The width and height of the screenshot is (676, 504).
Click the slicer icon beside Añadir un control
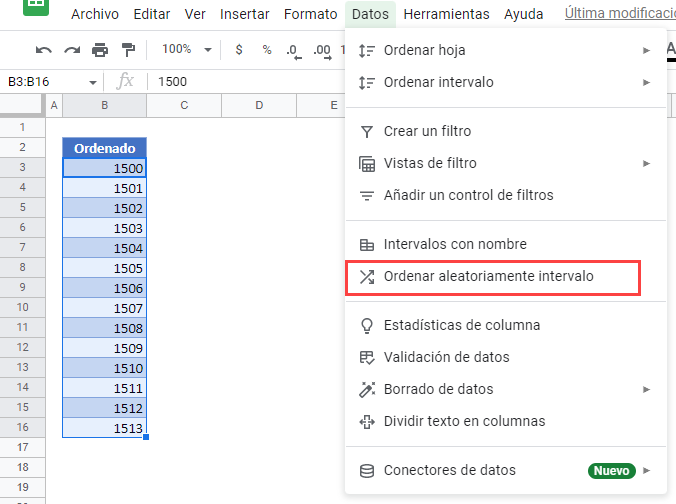pos(367,196)
